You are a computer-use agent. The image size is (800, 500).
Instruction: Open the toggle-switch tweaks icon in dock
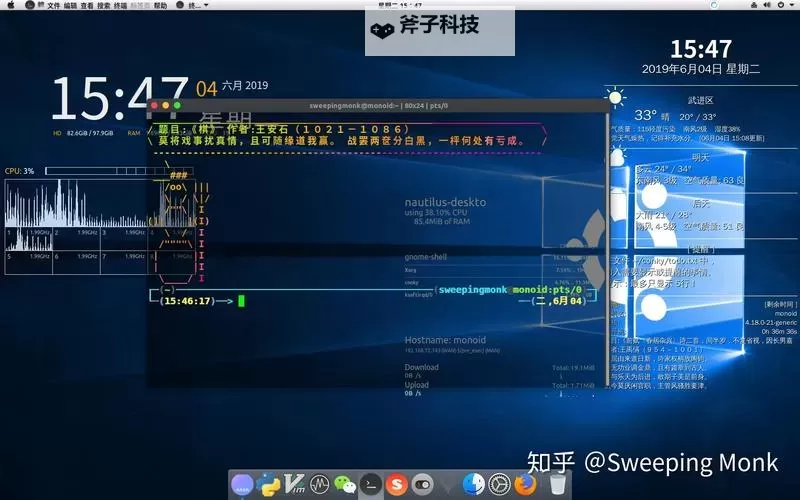422,485
